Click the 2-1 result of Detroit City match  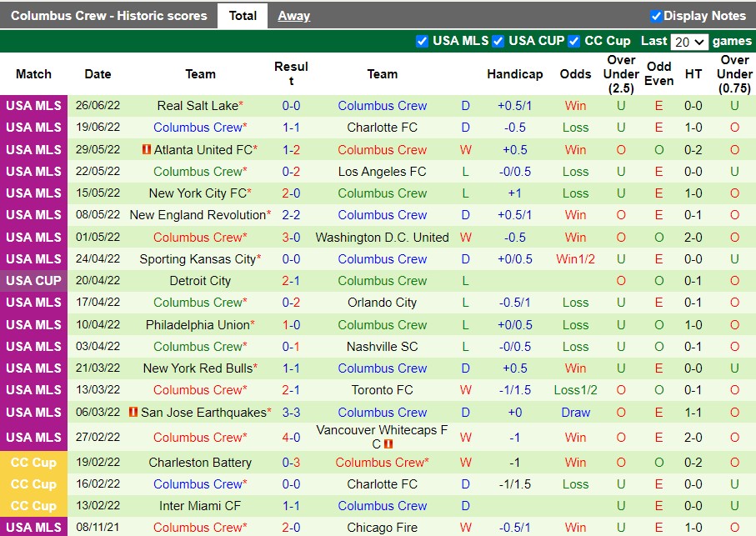pyautogui.click(x=291, y=281)
